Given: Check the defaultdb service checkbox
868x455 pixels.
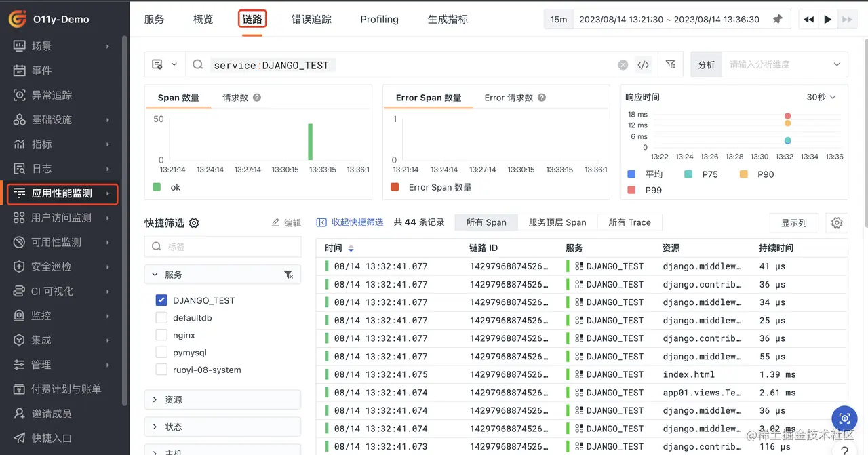Looking at the screenshot, I should pos(161,317).
